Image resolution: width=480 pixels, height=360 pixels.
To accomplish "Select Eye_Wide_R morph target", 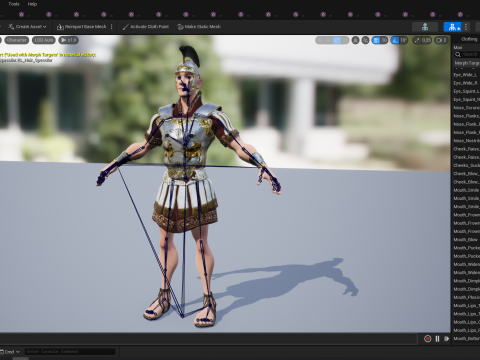I will point(466,83).
